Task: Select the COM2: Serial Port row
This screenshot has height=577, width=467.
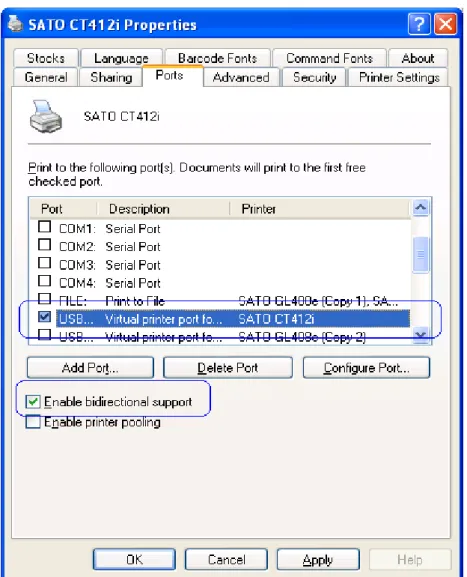Action: tap(220, 247)
